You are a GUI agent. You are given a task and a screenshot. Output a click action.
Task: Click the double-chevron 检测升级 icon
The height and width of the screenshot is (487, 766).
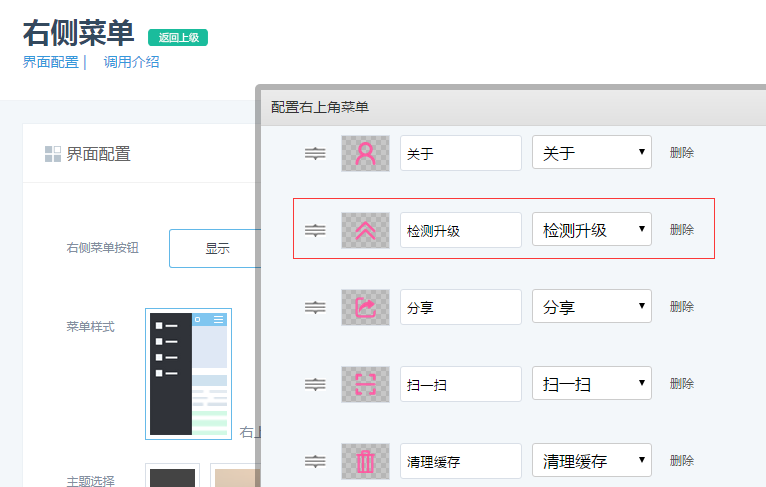click(365, 230)
